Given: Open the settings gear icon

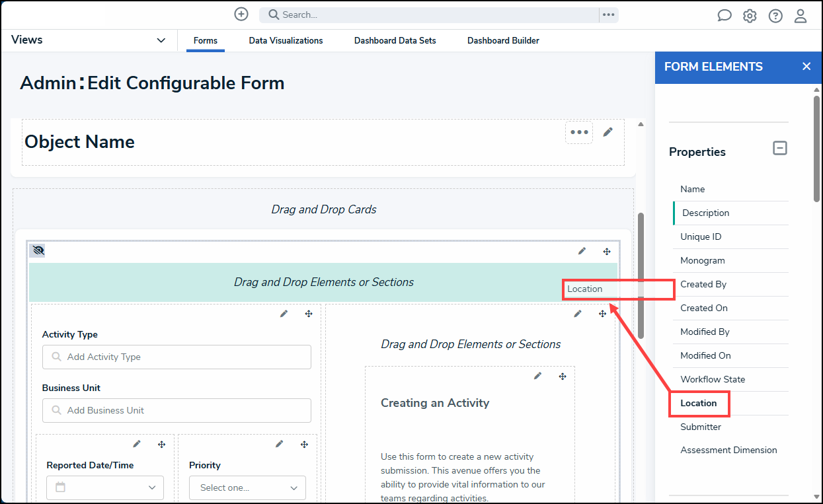Looking at the screenshot, I should click(750, 16).
